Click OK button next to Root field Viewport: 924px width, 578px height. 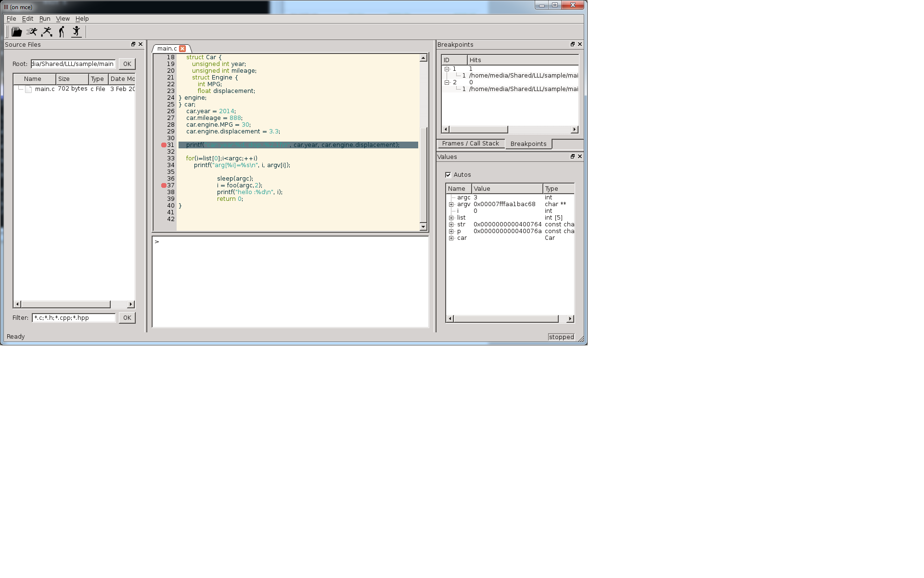[127, 64]
